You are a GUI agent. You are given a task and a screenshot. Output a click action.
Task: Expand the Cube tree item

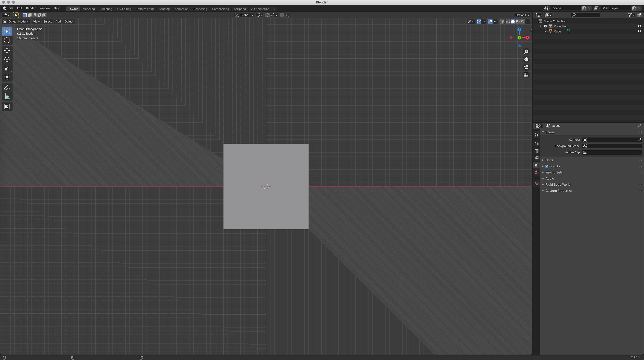point(545,31)
